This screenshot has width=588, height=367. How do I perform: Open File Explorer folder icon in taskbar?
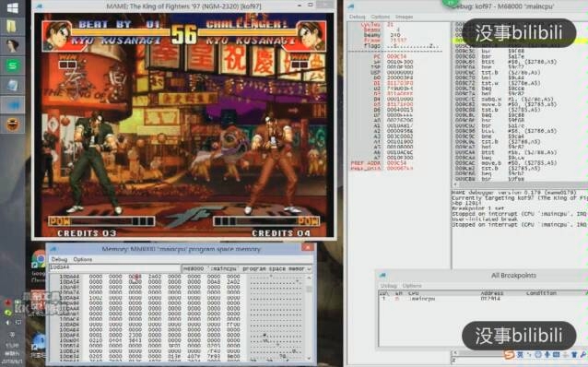pos(12,26)
